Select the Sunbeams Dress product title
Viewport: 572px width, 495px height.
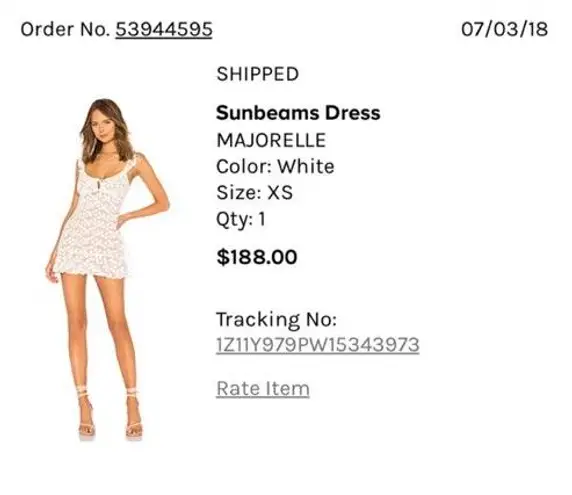pos(298,113)
